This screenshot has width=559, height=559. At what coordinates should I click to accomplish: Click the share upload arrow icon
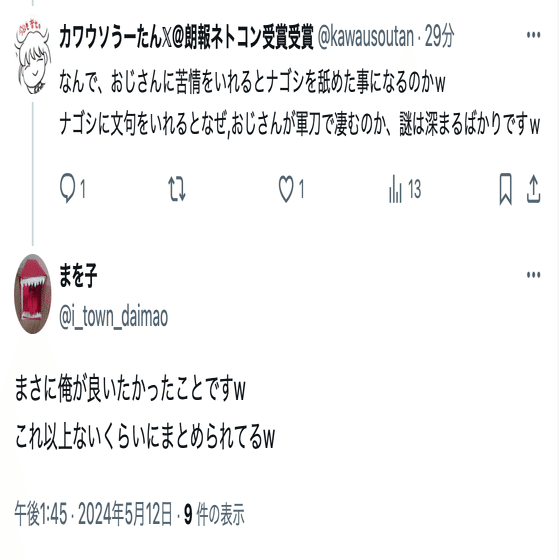coord(533,189)
